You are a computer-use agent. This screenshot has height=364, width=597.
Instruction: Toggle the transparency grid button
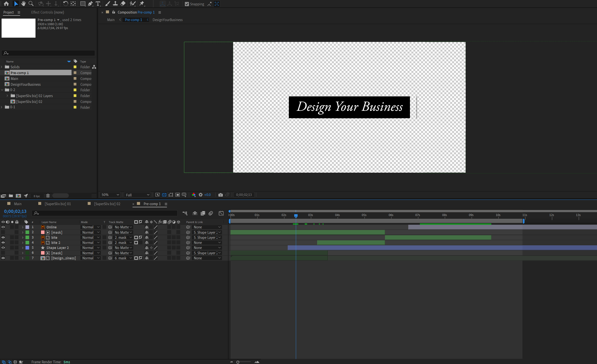[x=164, y=195]
